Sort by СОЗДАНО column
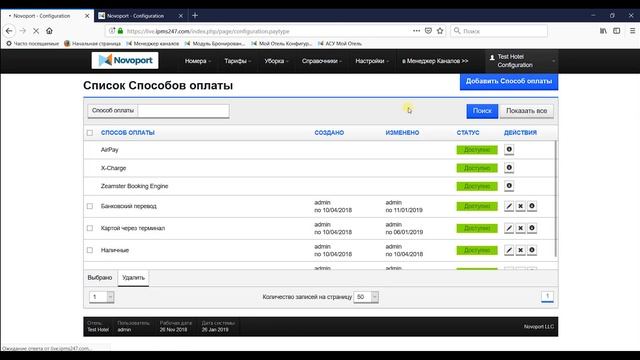This screenshot has width=640, height=360. point(329,133)
